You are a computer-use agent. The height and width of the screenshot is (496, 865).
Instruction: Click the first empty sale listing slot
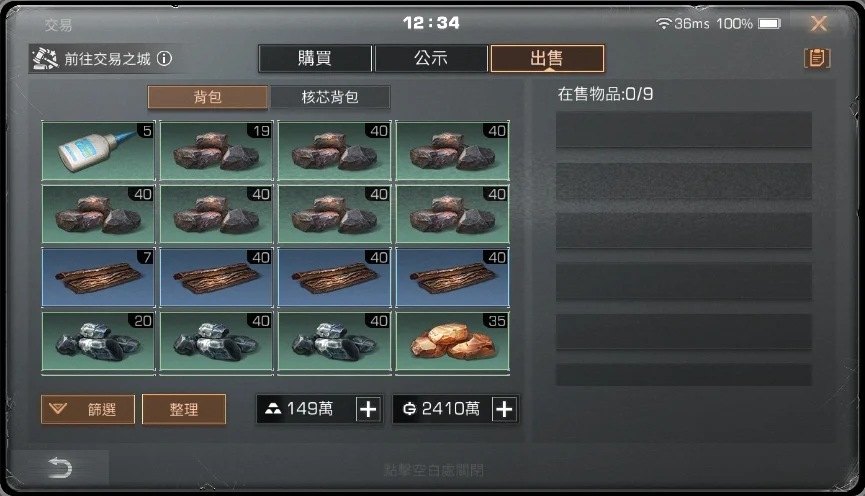684,130
